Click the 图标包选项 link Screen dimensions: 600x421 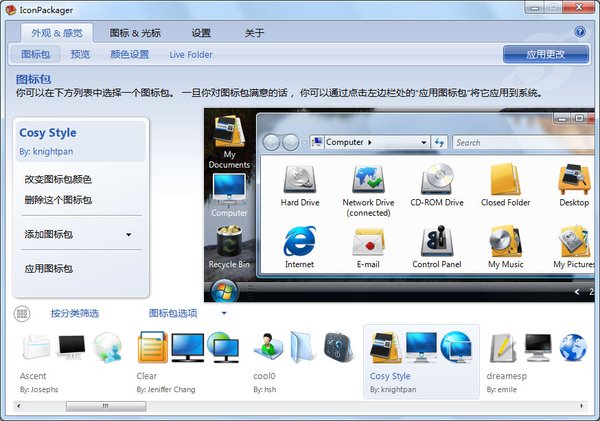(x=173, y=313)
